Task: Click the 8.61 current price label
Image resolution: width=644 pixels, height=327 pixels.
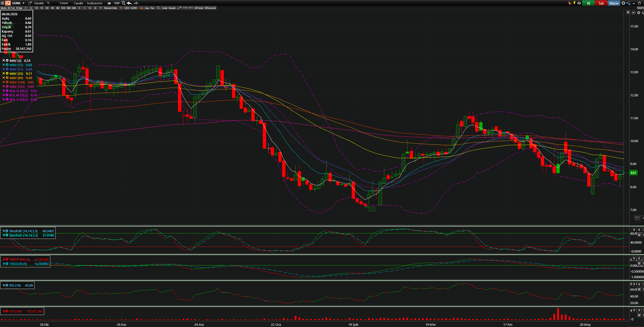Action: click(x=633, y=173)
